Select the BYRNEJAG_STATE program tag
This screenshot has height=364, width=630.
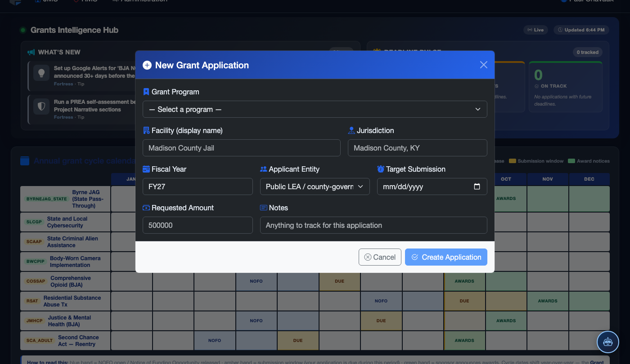coord(46,199)
